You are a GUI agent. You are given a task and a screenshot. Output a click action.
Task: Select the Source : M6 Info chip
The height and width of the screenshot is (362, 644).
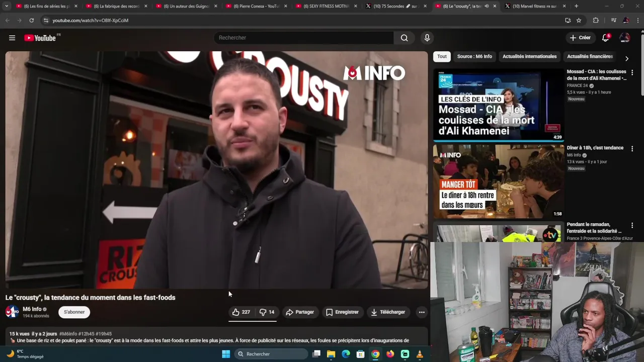click(474, 56)
